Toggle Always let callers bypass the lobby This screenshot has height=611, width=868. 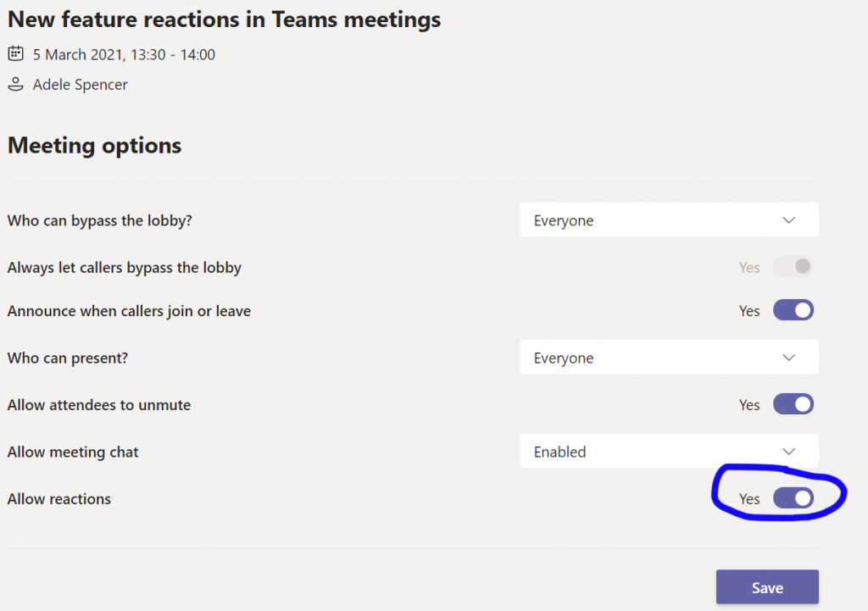pos(793,267)
